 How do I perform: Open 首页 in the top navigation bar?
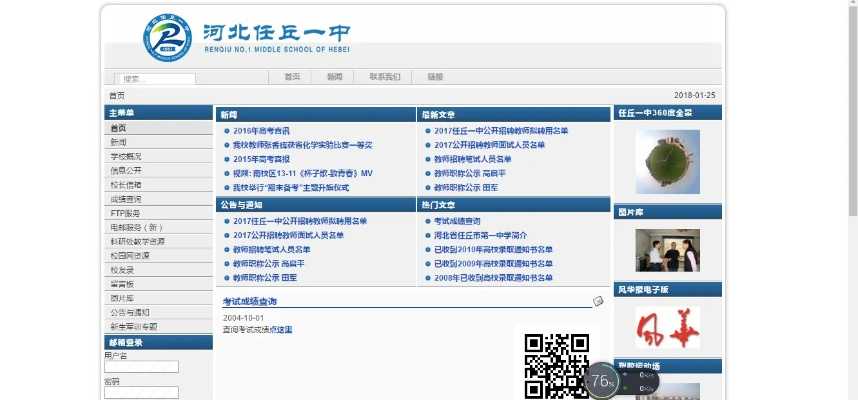292,77
